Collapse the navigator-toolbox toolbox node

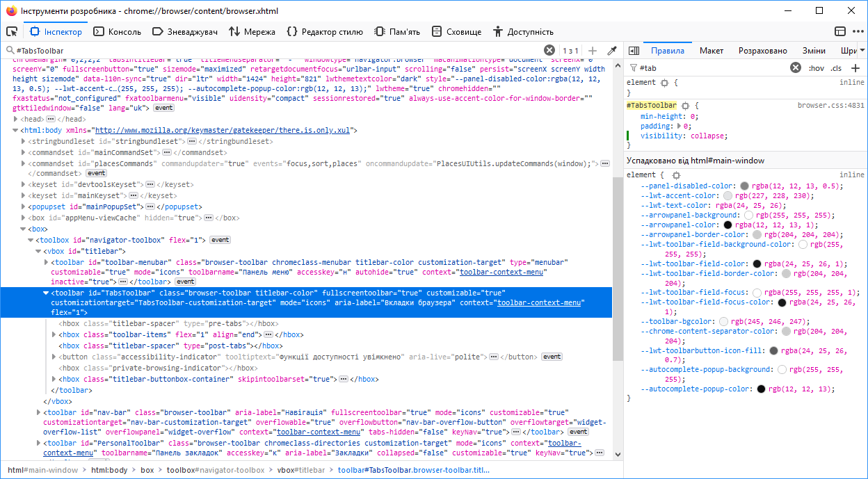pyautogui.click(x=31, y=240)
